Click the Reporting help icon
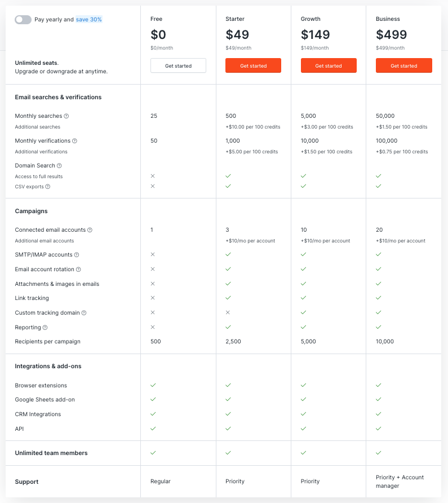 coord(45,328)
